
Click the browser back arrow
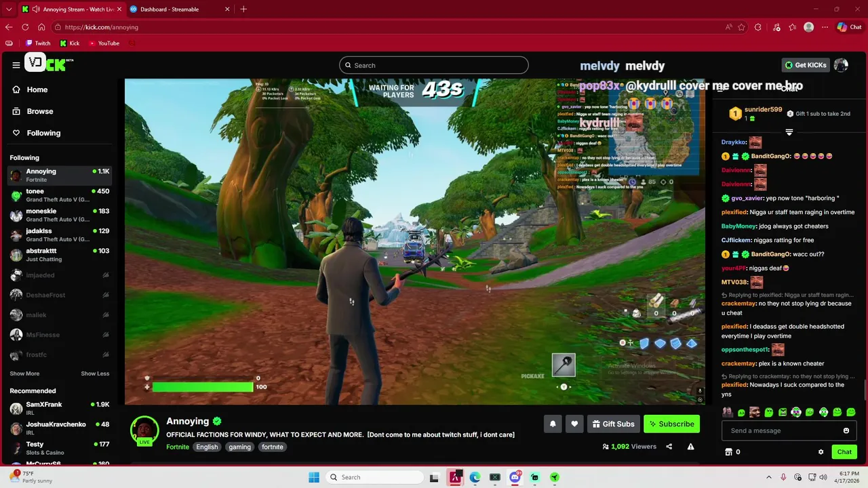click(x=9, y=27)
